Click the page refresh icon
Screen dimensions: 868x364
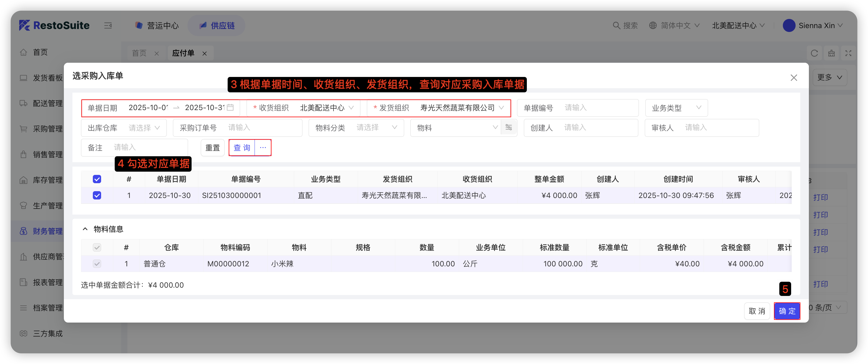click(x=814, y=53)
